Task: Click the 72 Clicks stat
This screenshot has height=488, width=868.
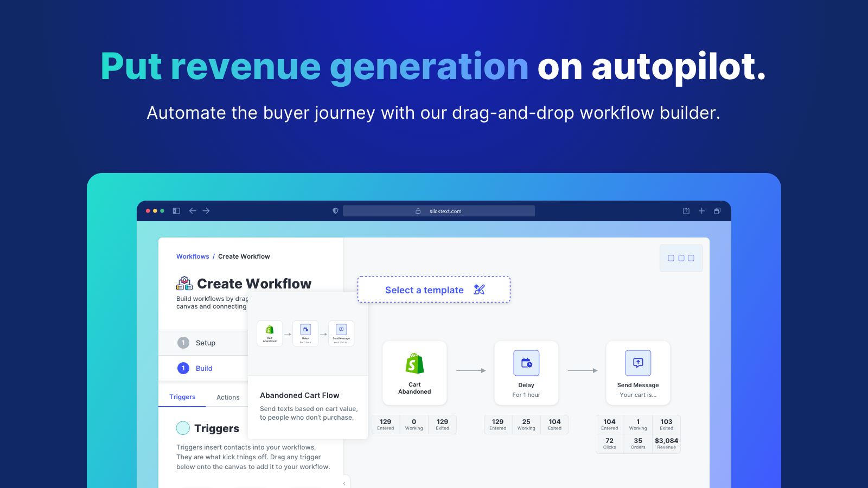Action: coord(610,444)
